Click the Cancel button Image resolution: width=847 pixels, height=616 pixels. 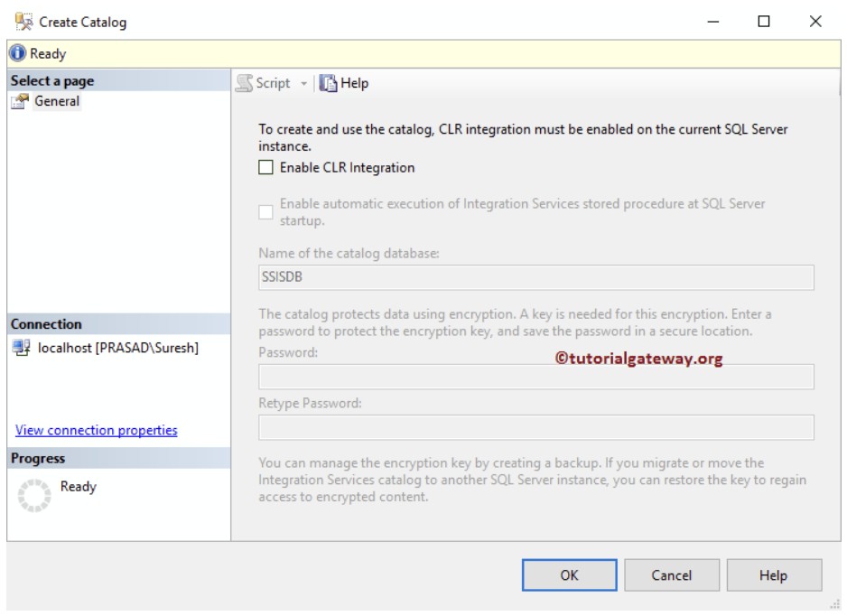[x=672, y=575]
